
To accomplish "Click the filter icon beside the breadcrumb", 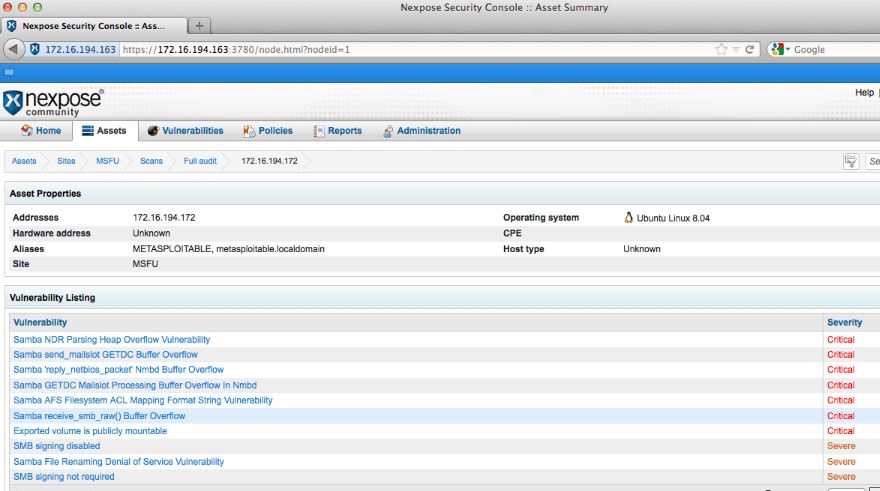I will pyautogui.click(x=851, y=161).
